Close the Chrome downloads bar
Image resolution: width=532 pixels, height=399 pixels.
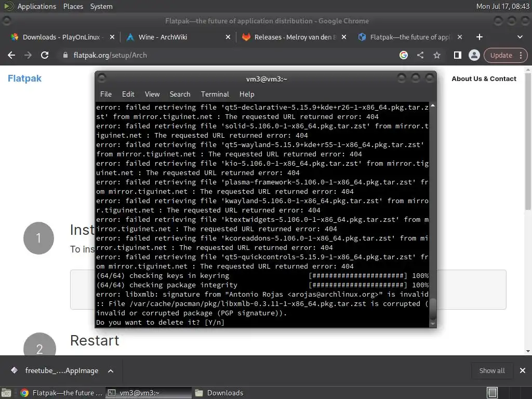coord(523,370)
